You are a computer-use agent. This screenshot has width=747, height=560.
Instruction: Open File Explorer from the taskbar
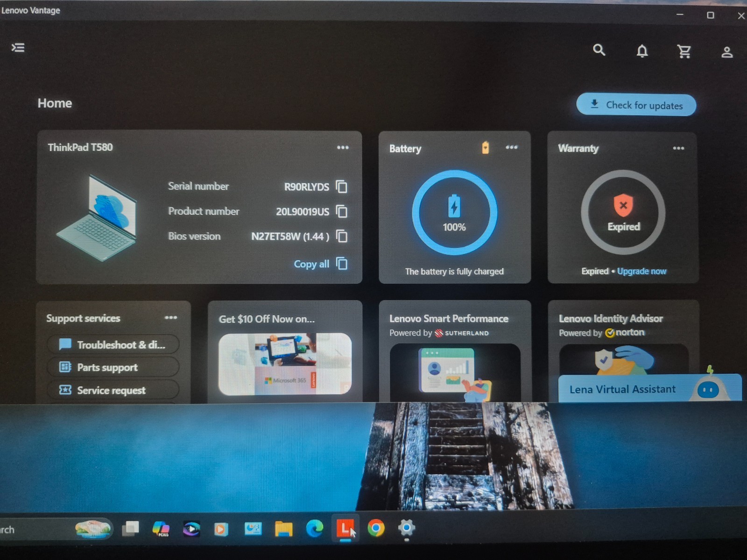(x=283, y=529)
